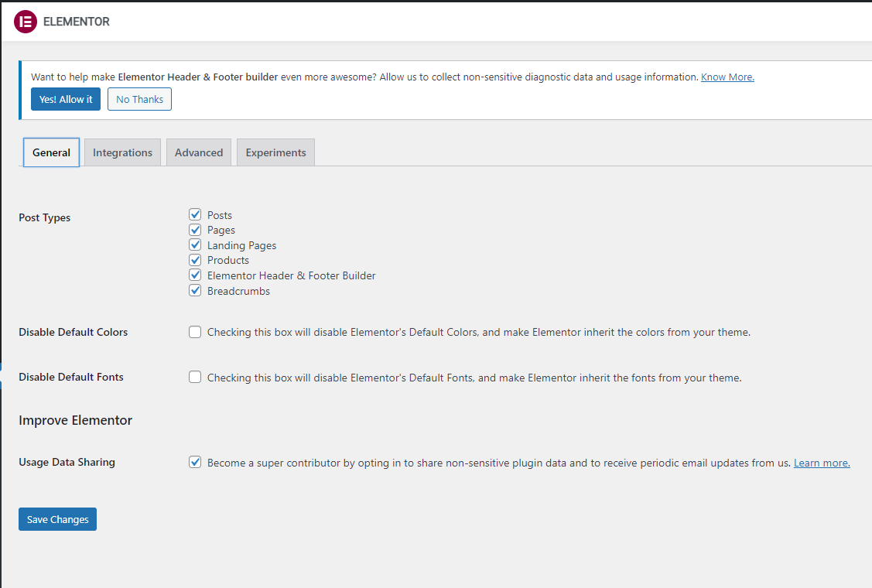Image resolution: width=872 pixels, height=588 pixels.
Task: Click the Save Changes button
Action: pyautogui.click(x=57, y=519)
